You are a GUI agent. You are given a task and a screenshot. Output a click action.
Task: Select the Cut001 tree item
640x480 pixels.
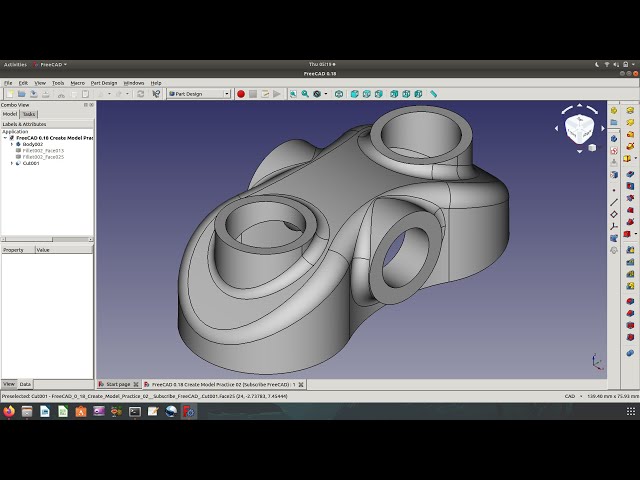pyautogui.click(x=28, y=163)
